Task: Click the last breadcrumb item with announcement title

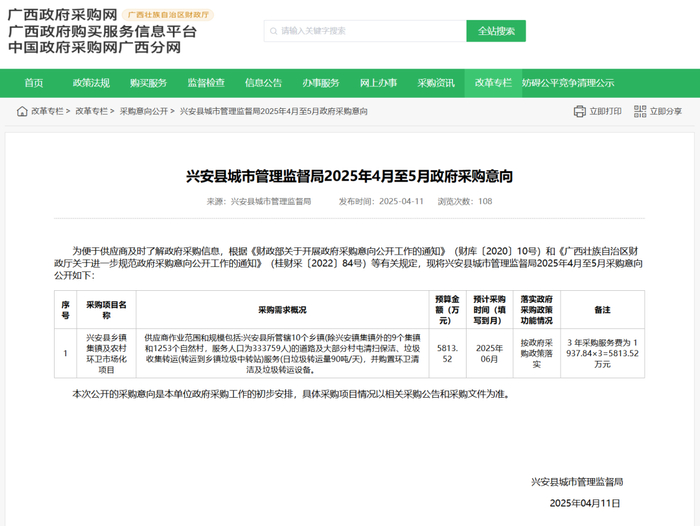Action: pos(274,111)
